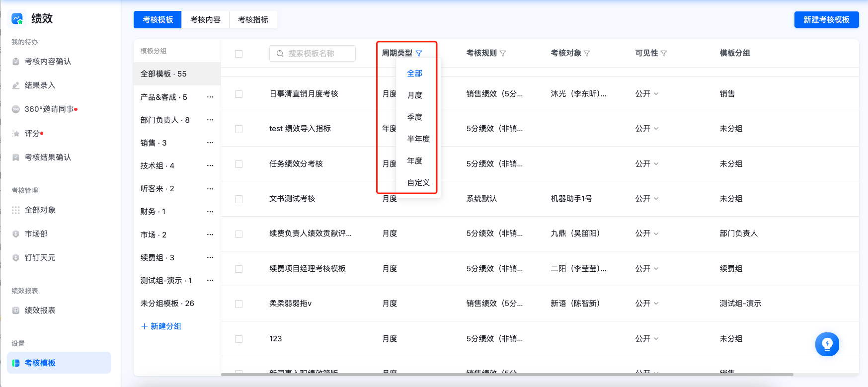Open the 可见性 column filter icon

(664, 53)
